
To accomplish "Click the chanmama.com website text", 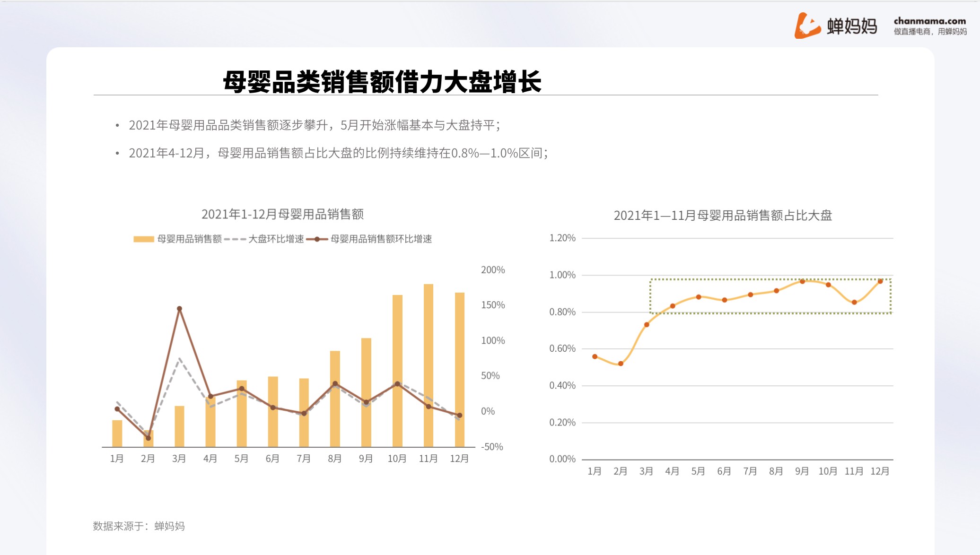I will coord(930,21).
